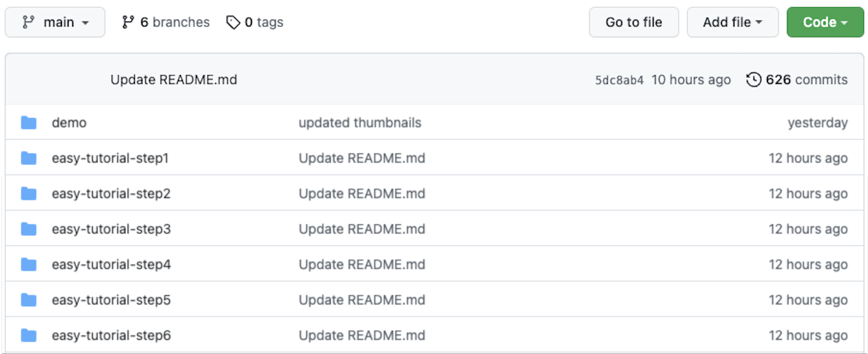Open the 'updated thumbnails' commit message

(x=360, y=123)
